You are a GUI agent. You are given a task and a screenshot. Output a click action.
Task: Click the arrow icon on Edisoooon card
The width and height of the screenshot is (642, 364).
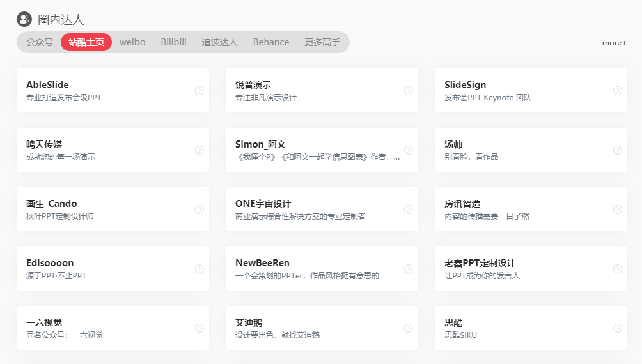click(200, 269)
